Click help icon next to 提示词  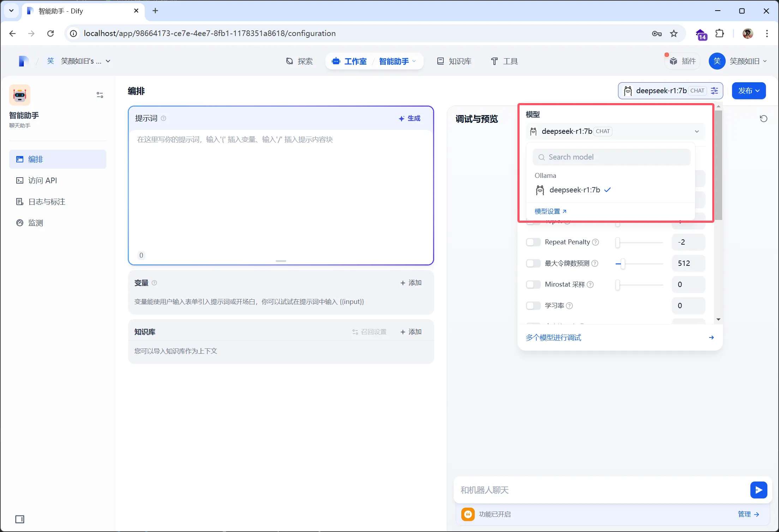163,118
